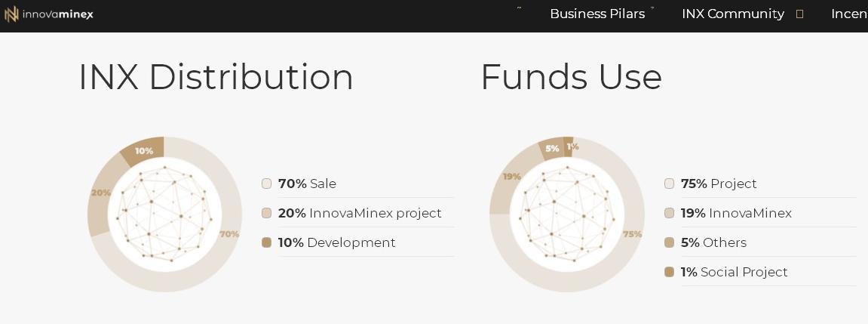Click the 19% InnovaMinex legend marker
This screenshot has width=868, height=324.
(669, 213)
